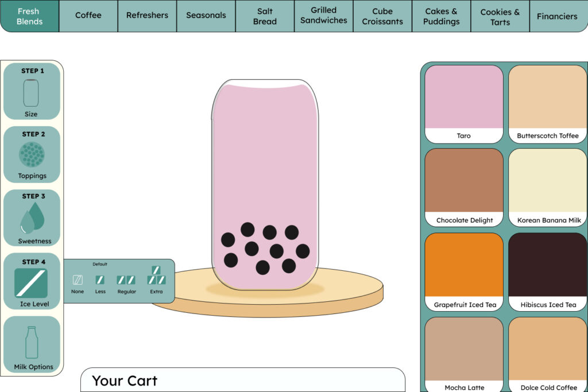Screen dimensions: 588x392
Task: Click the Your Cart panel
Action: click(x=243, y=380)
